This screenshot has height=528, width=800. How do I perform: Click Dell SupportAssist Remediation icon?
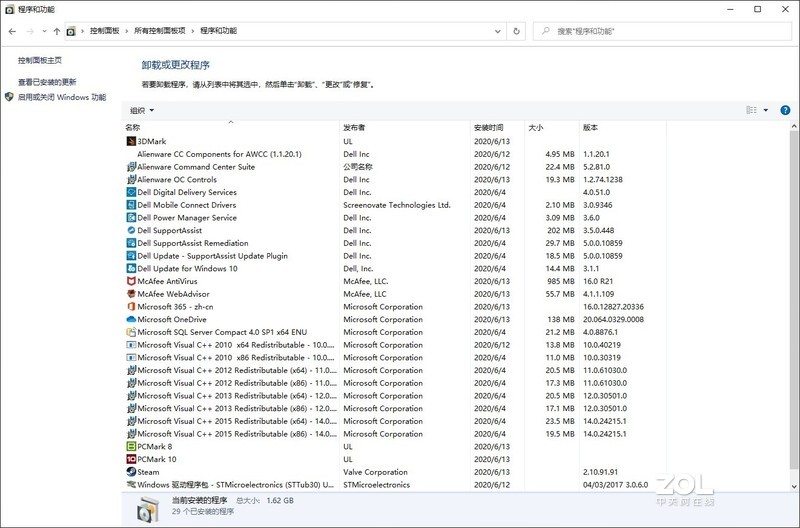point(131,243)
